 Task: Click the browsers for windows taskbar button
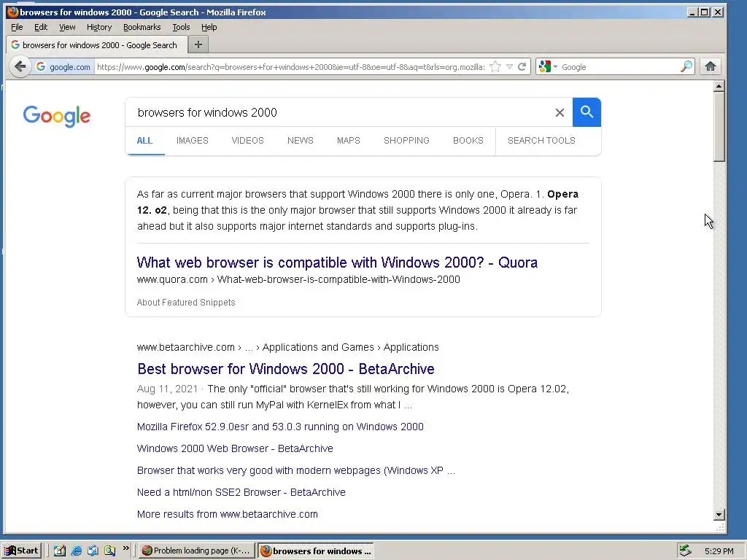[x=315, y=551]
